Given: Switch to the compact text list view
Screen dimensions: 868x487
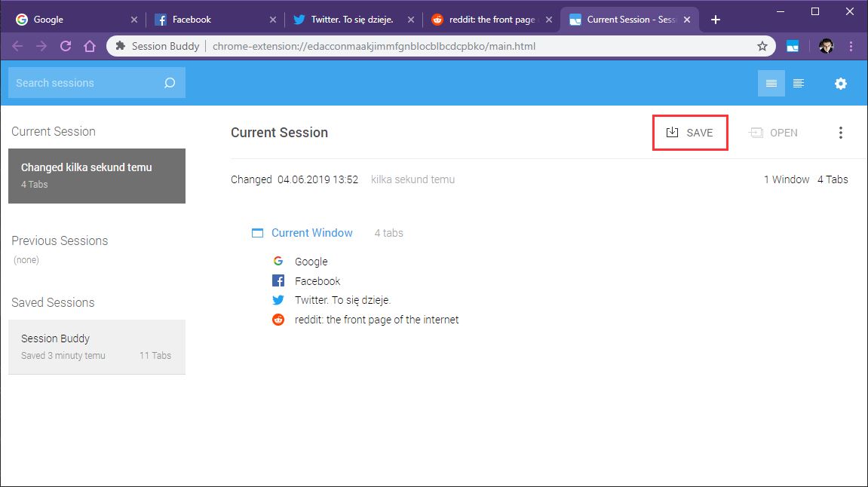Looking at the screenshot, I should [799, 84].
